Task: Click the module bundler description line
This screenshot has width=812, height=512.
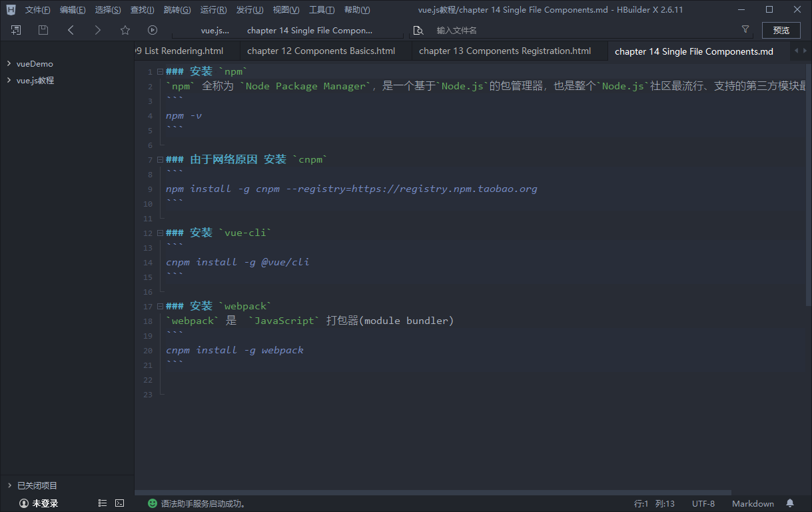Action: 310,321
